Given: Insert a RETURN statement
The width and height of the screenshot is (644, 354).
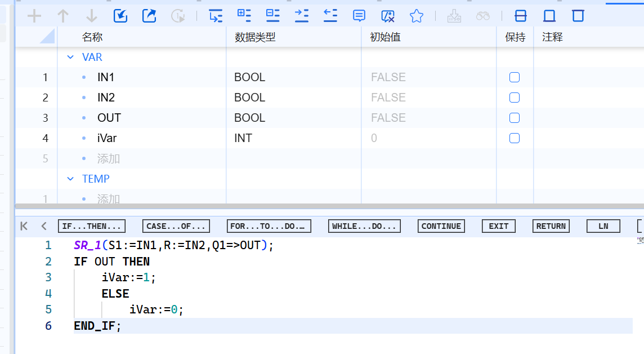Looking at the screenshot, I should pyautogui.click(x=551, y=226).
